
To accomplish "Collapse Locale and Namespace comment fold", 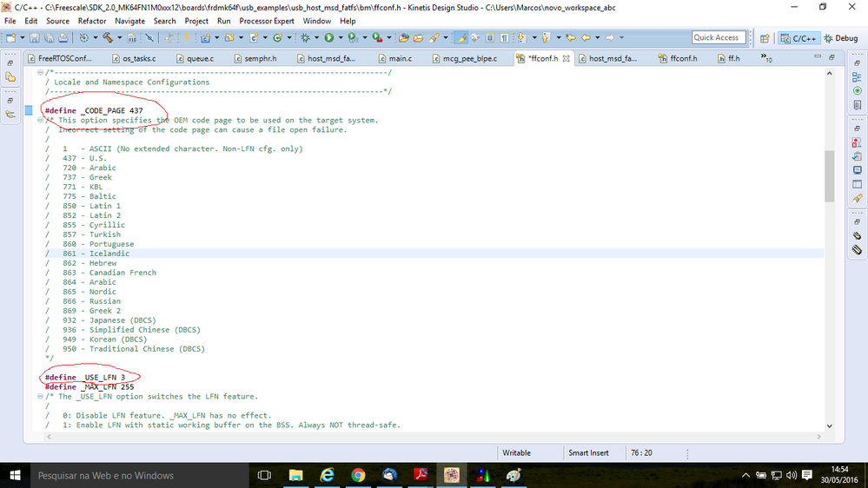I will (x=40, y=72).
